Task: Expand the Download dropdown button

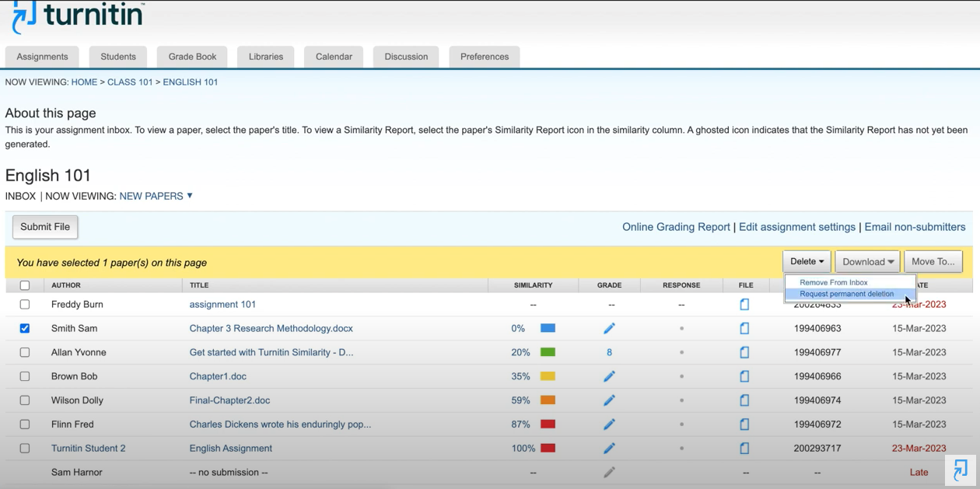Action: [x=867, y=262]
